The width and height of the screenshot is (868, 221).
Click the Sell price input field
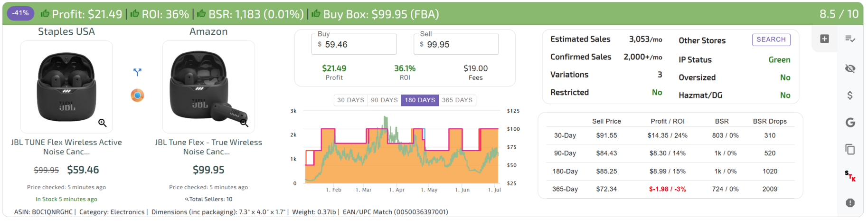click(x=456, y=44)
